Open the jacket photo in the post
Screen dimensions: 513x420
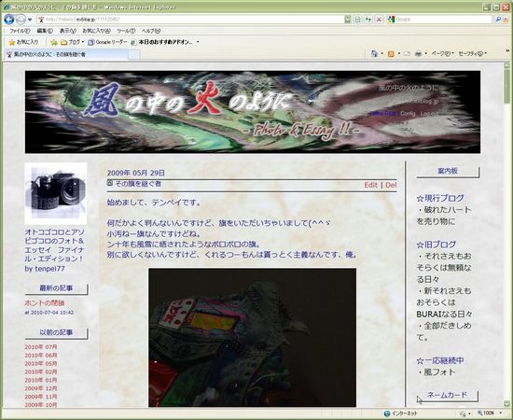(252, 338)
